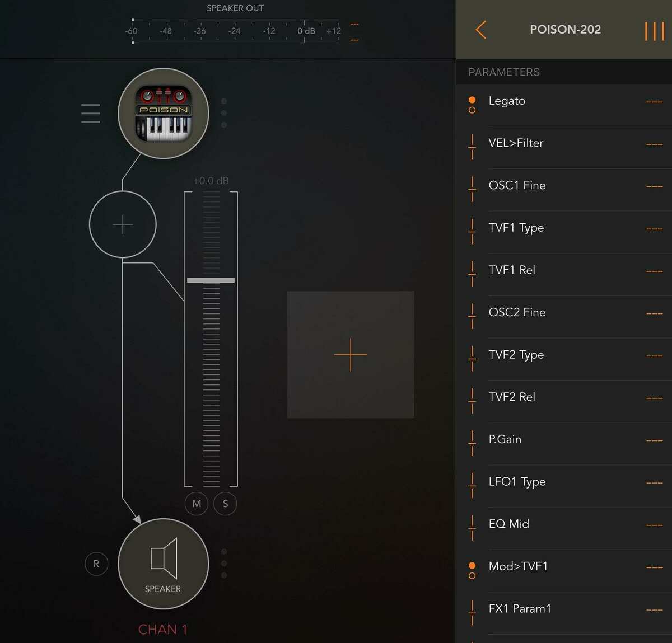
Task: Click the SPEAKER OUT level meter
Action: pyautogui.click(x=235, y=31)
